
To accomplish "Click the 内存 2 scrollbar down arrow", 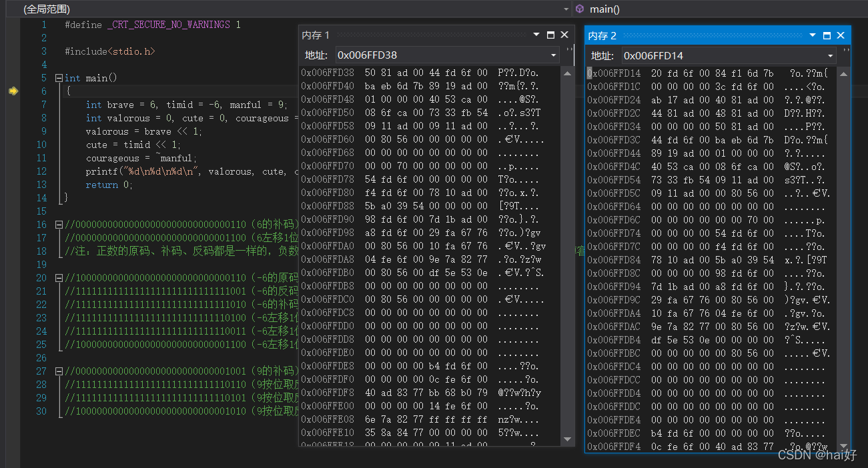I will 844,445.
